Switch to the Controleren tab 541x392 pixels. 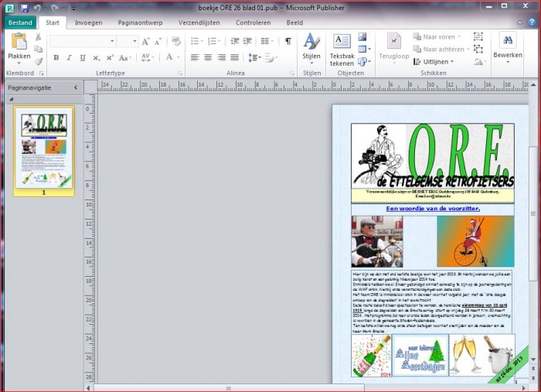253,22
